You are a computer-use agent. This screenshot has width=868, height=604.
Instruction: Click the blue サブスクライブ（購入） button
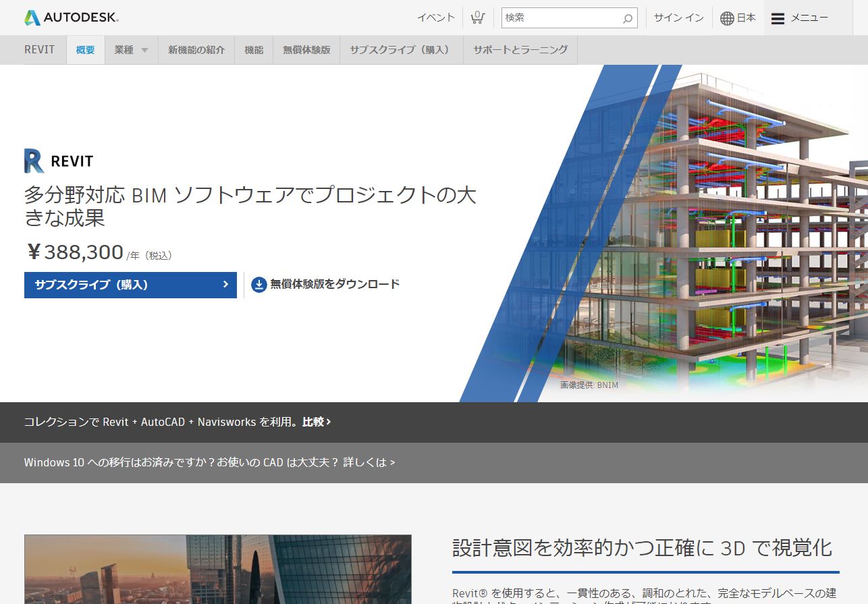click(130, 285)
